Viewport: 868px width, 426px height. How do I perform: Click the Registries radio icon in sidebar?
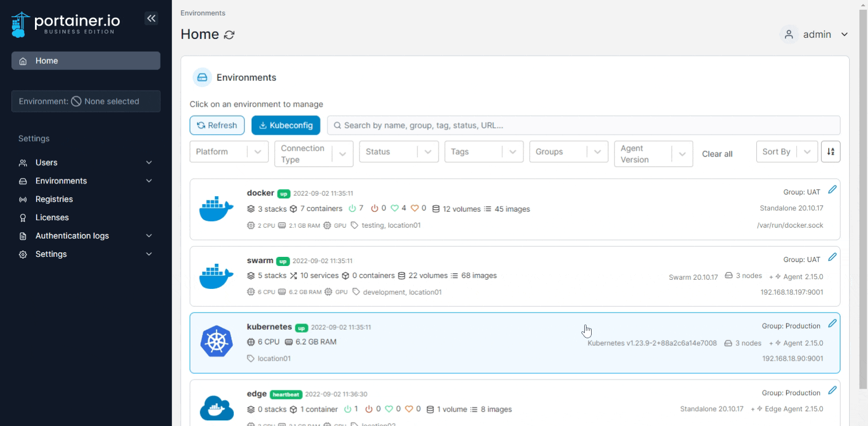point(23,200)
